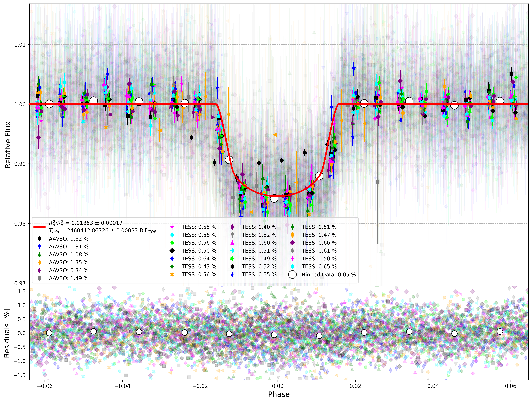Select the legend text TESS: 0.65 %

tap(319, 267)
